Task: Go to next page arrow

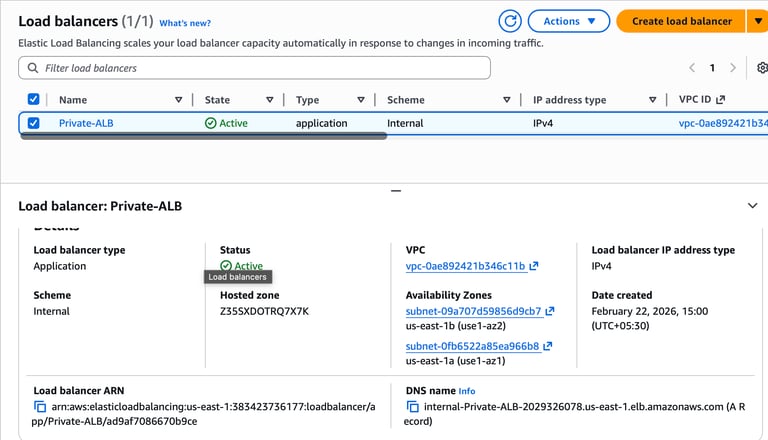Action: (x=733, y=68)
